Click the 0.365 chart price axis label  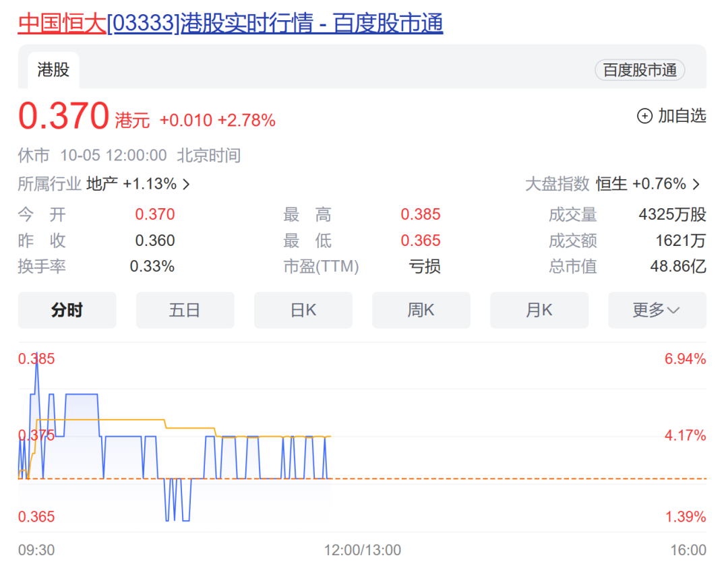[36, 517]
